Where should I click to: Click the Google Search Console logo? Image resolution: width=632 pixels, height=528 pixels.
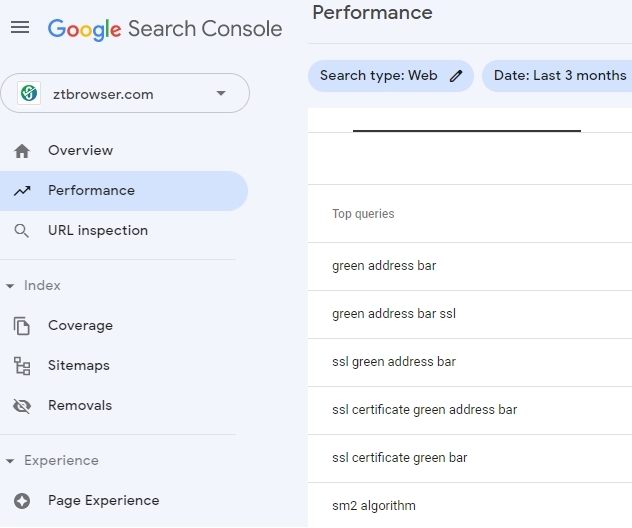pos(165,29)
